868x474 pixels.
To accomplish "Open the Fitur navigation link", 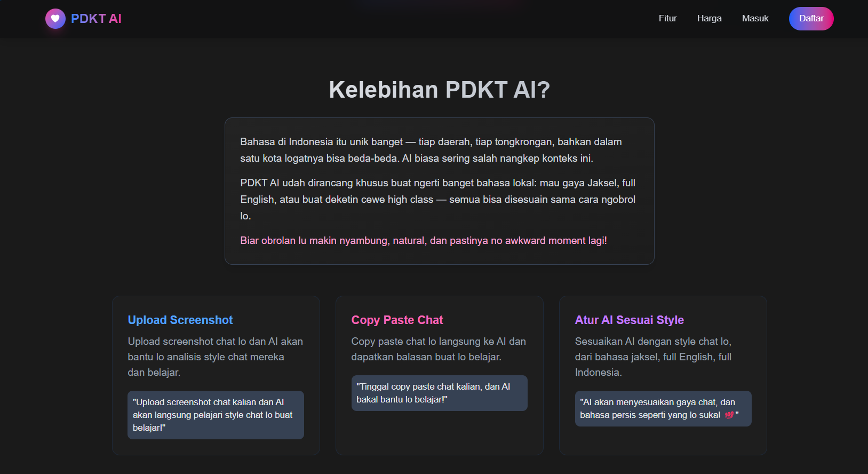I will click(x=667, y=18).
